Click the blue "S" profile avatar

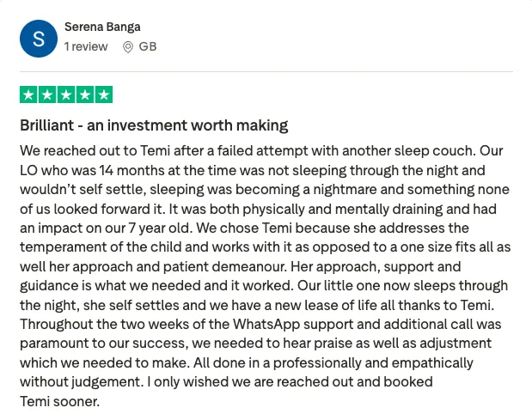39,39
